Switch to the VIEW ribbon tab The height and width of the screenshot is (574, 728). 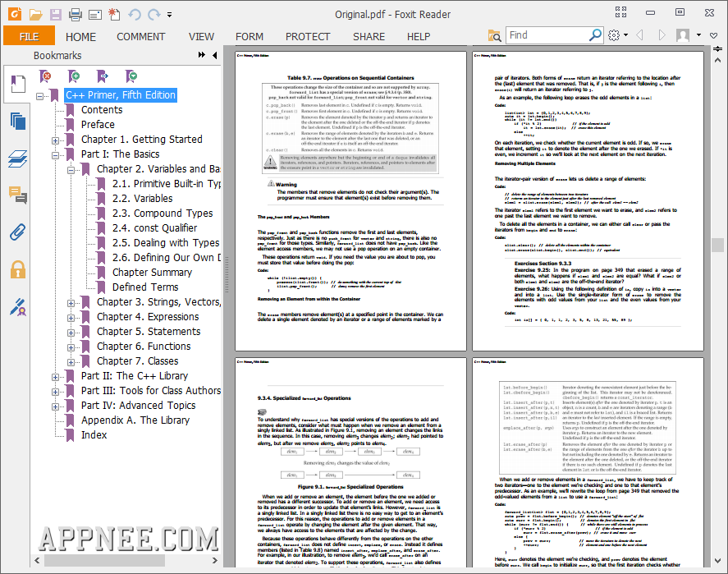[202, 37]
